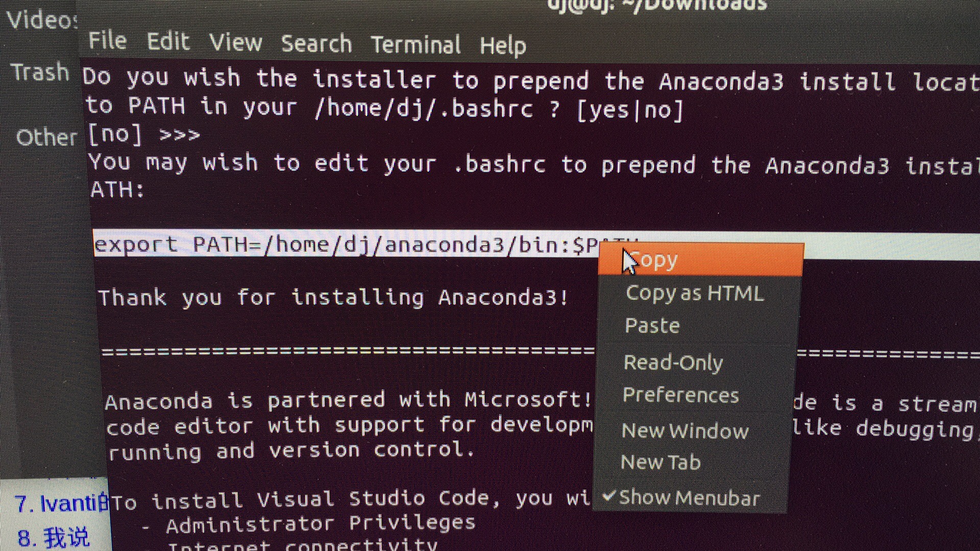Choose Paste in the context menu
980x551 pixels.
point(652,325)
